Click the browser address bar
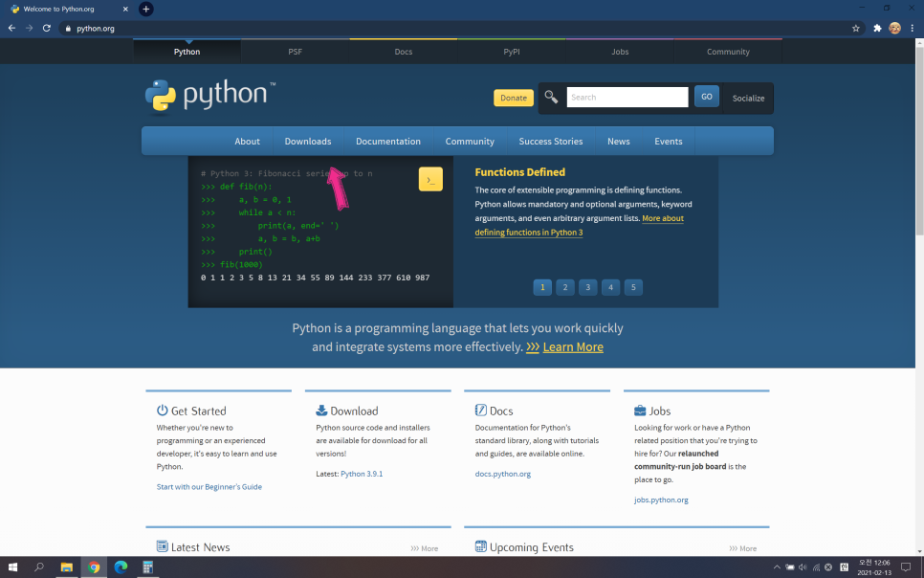This screenshot has width=924, height=578. pyautogui.click(x=460, y=29)
